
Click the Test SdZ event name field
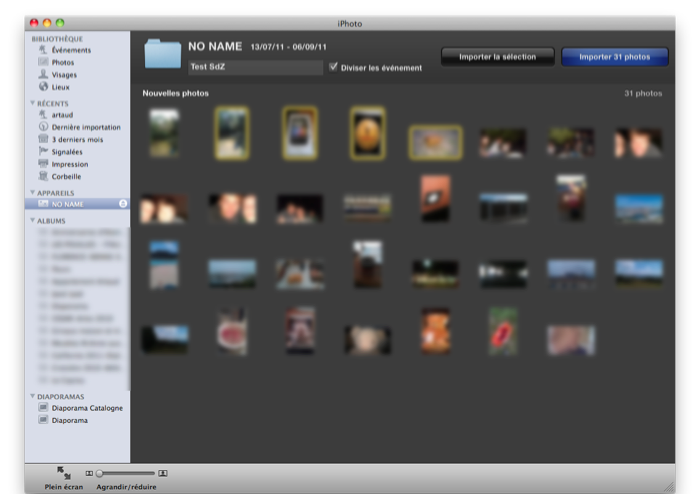(x=255, y=67)
